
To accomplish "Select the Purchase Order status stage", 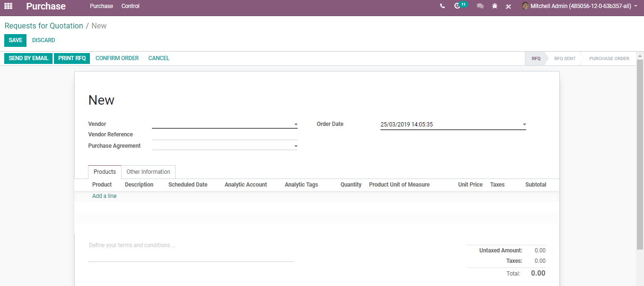I will (x=609, y=59).
